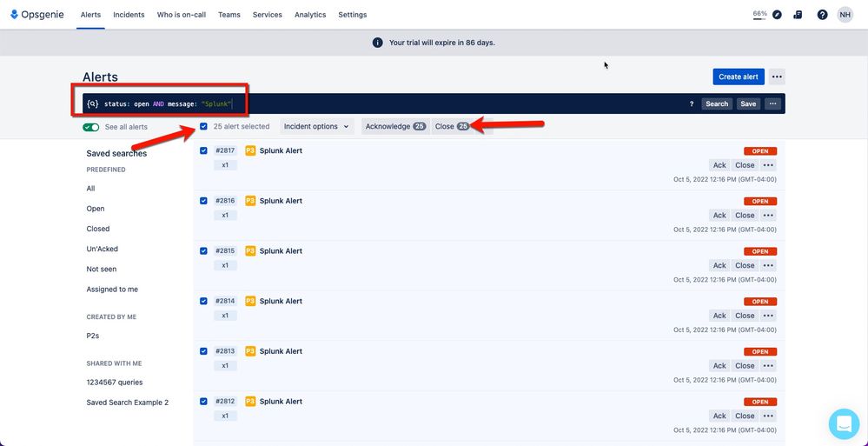Open the Help question mark icon
868x446 pixels.
(823, 15)
